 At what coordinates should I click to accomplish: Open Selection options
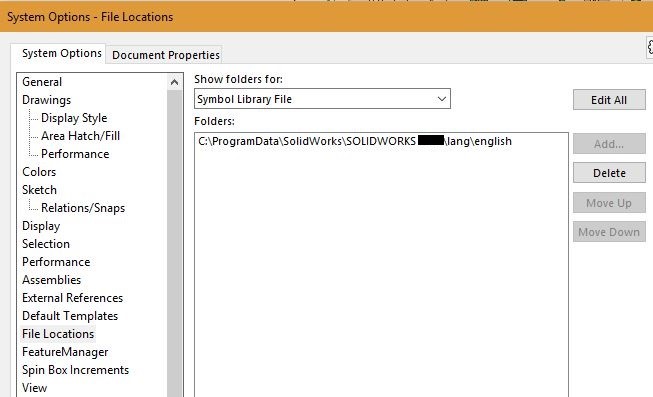(46, 244)
